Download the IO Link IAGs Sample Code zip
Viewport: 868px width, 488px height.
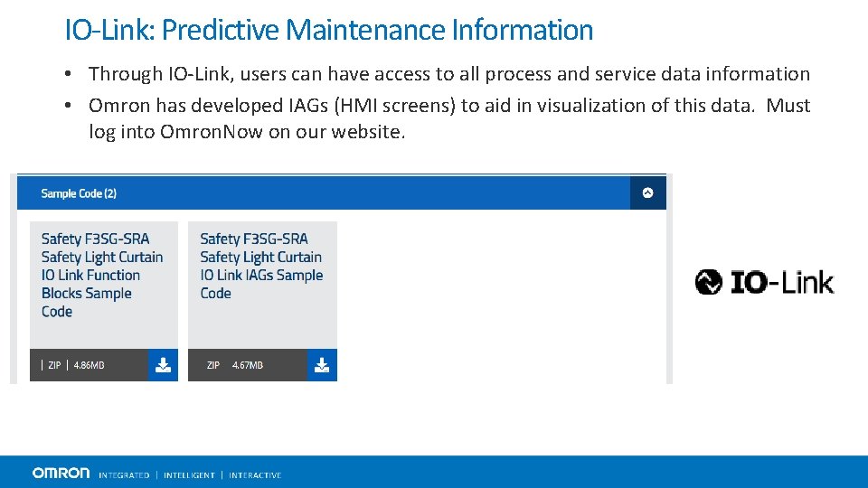pyautogui.click(x=322, y=365)
